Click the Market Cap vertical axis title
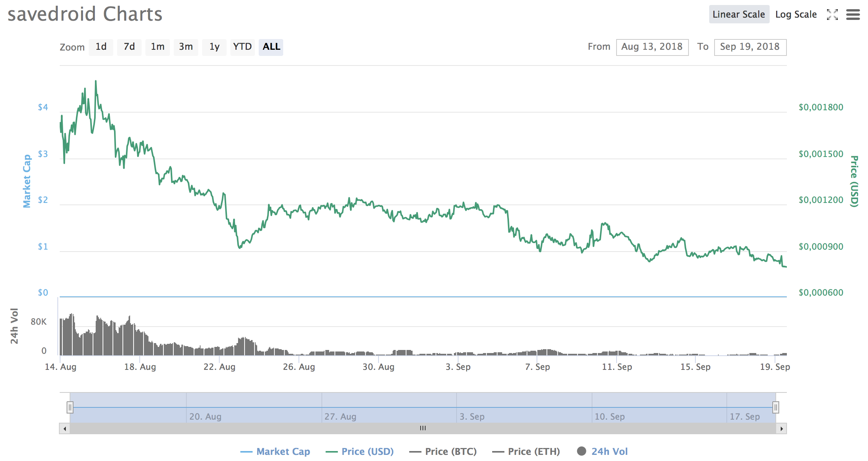This screenshot has height=461, width=868. pos(27,181)
